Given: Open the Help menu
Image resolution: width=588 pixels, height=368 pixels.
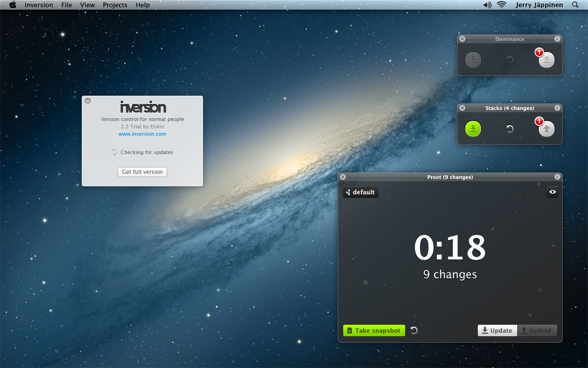Looking at the screenshot, I should point(143,5).
